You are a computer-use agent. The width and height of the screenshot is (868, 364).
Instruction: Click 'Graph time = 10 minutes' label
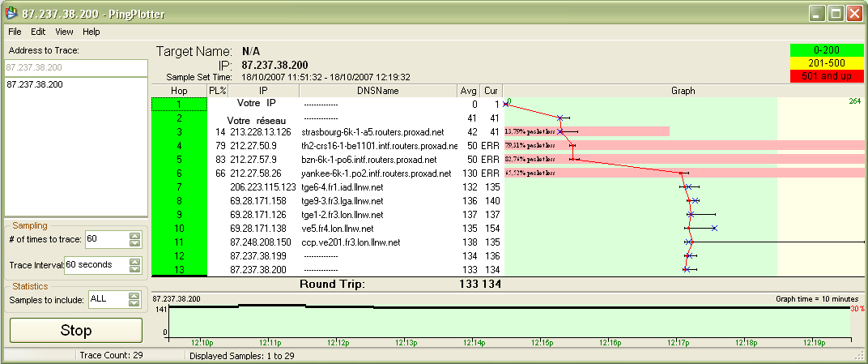817,298
